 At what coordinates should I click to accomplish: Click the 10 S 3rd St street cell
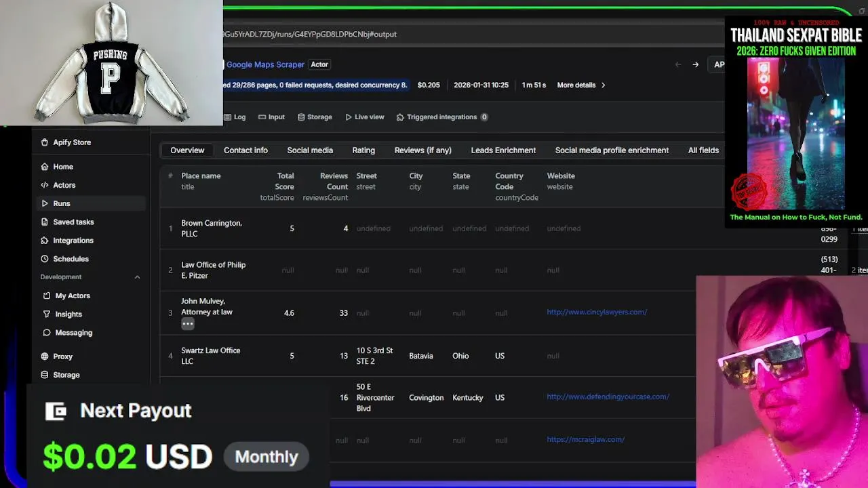pos(374,356)
